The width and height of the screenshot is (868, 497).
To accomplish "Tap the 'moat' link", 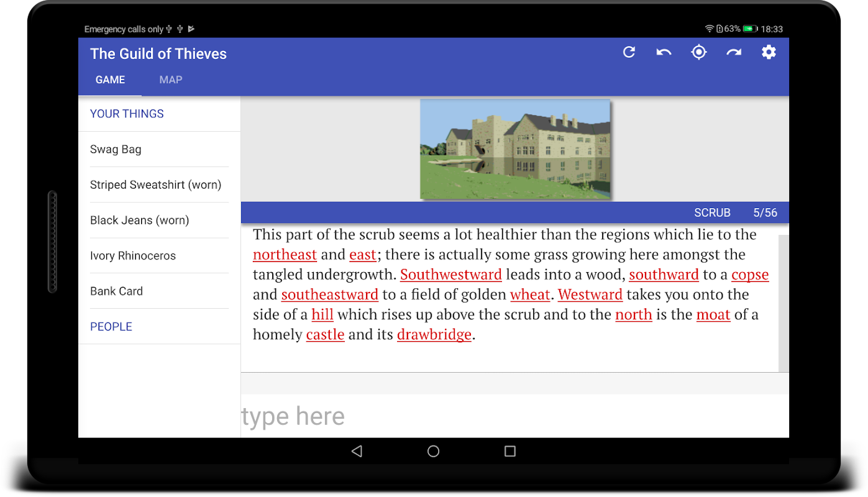I will pyautogui.click(x=713, y=314).
